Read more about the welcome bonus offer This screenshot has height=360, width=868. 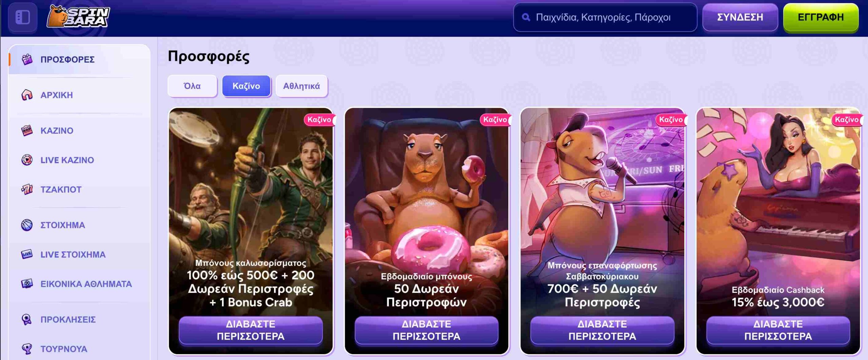point(251,330)
